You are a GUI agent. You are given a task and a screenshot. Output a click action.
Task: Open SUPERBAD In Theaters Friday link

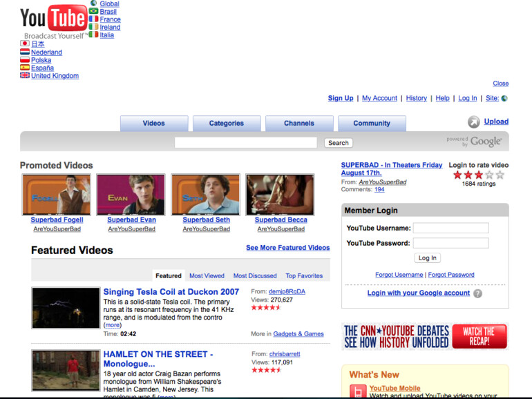point(392,169)
